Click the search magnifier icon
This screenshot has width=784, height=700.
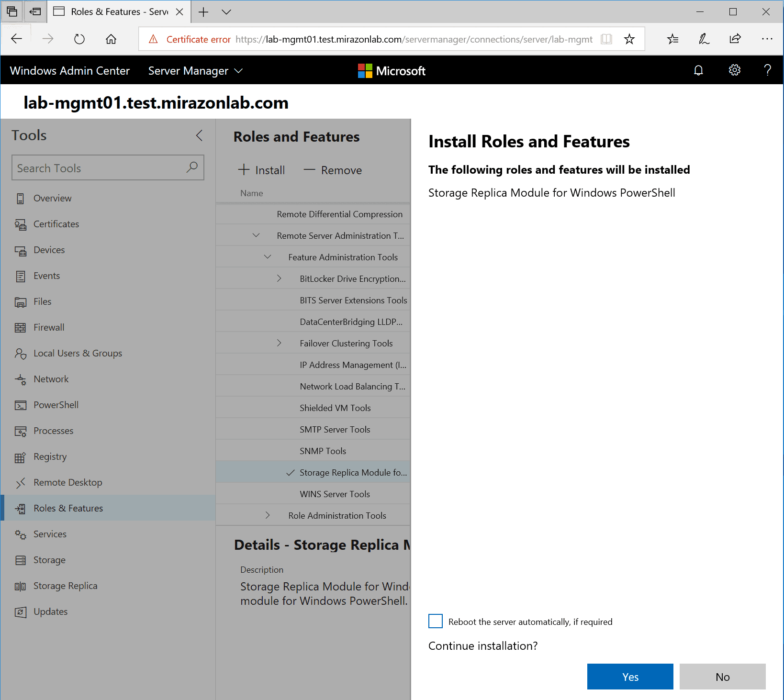pos(192,167)
